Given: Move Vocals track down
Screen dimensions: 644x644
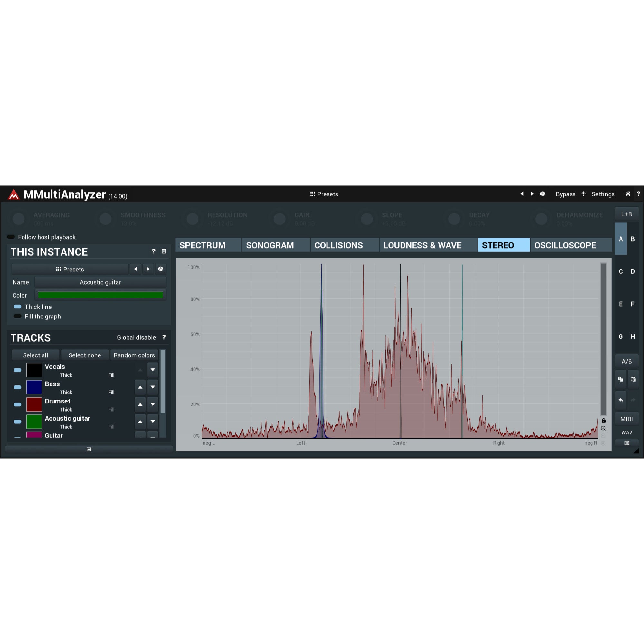Looking at the screenshot, I should pos(153,370).
